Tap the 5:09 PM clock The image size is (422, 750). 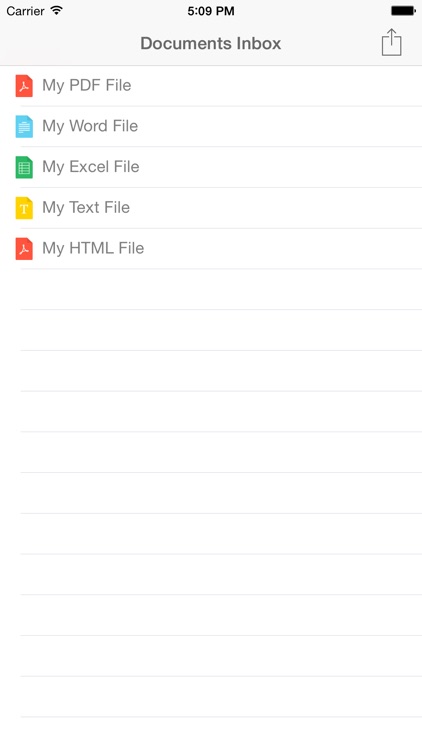(x=211, y=11)
